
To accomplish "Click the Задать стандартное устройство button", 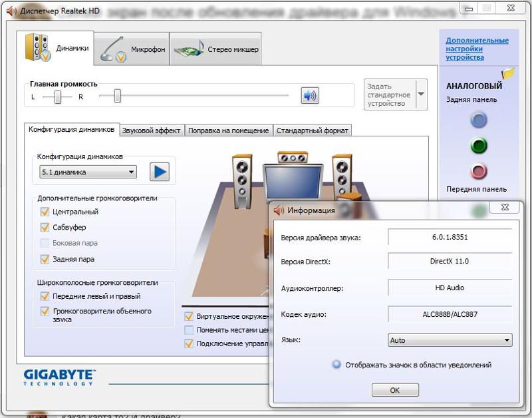I will (390, 95).
